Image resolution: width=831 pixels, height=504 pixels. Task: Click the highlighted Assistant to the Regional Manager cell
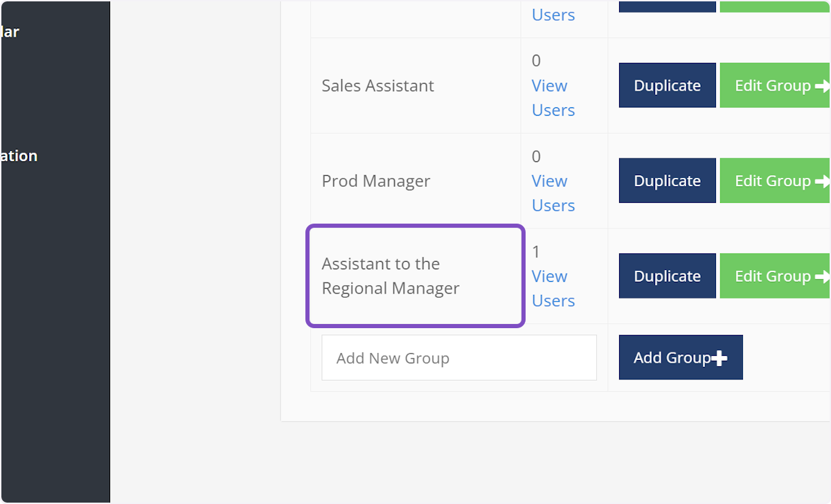point(415,276)
